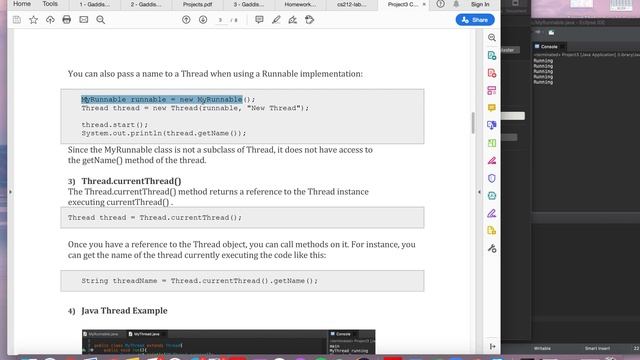Open the '3 - Gaddis...' document tab
The image size is (640, 360).
click(249, 4)
